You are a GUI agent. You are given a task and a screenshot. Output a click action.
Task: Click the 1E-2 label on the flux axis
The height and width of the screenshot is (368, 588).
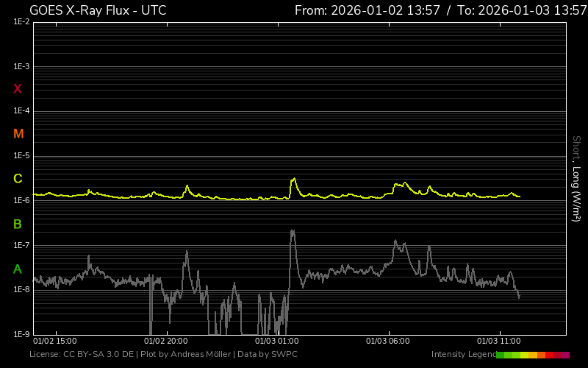pos(21,22)
